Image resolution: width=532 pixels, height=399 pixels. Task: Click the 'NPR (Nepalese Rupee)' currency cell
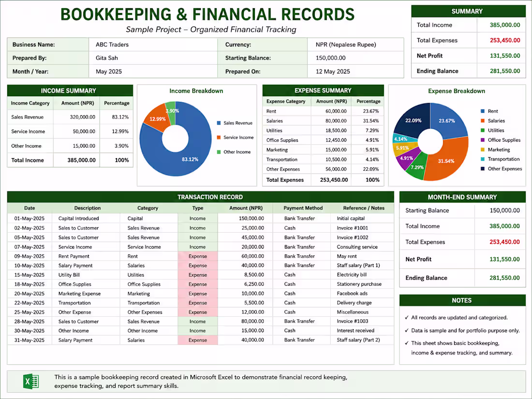coord(355,44)
